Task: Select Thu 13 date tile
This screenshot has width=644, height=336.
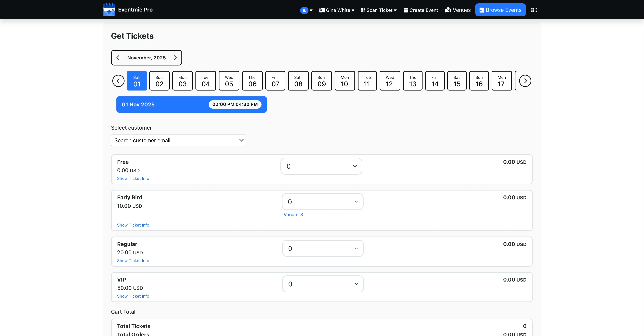Action: click(x=413, y=81)
